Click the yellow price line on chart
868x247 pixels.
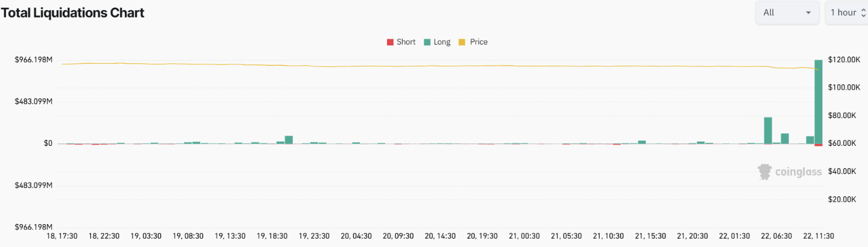click(x=422, y=66)
